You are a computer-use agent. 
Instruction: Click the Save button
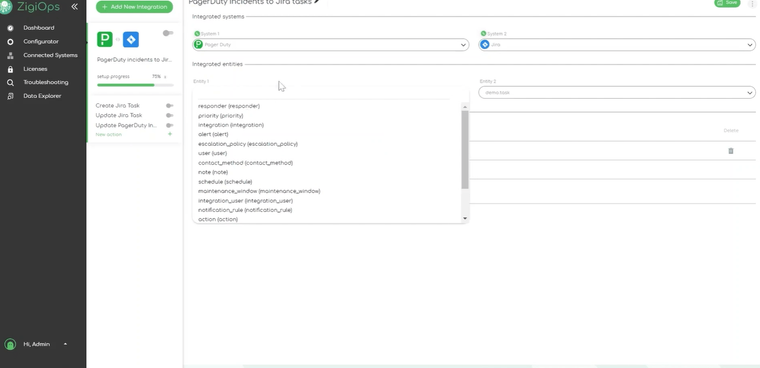(x=727, y=3)
